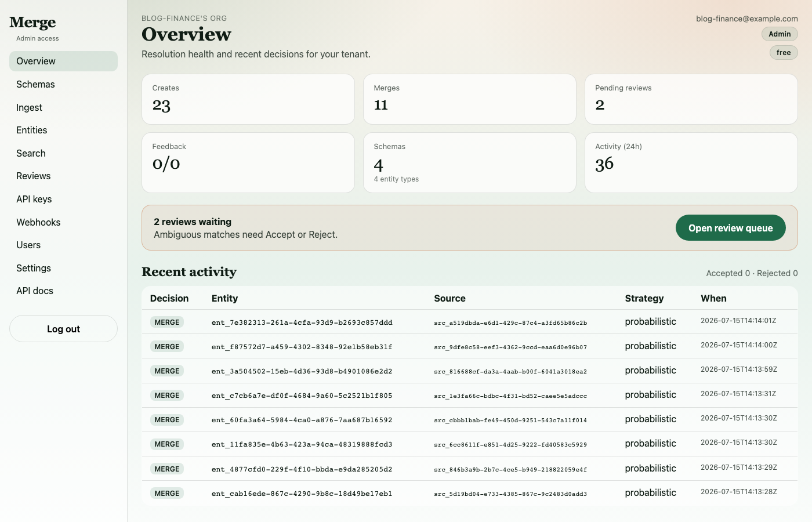Click source src_6cc8611f-e851-4d25-9222-fd40583c5929

[510, 445]
